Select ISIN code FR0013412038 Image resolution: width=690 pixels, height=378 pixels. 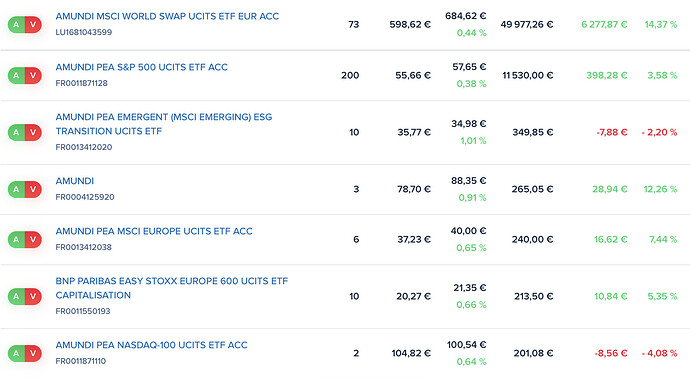pyautogui.click(x=84, y=247)
